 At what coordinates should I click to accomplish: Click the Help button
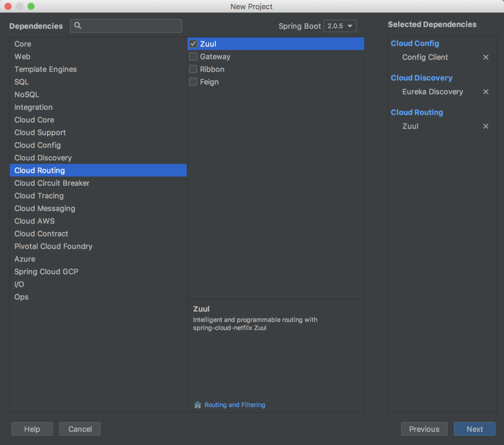[x=32, y=429]
